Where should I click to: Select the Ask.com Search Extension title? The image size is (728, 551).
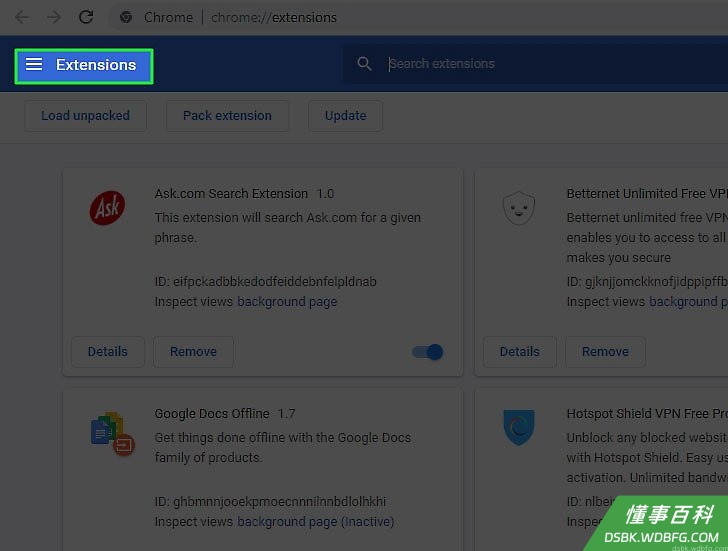[231, 194]
